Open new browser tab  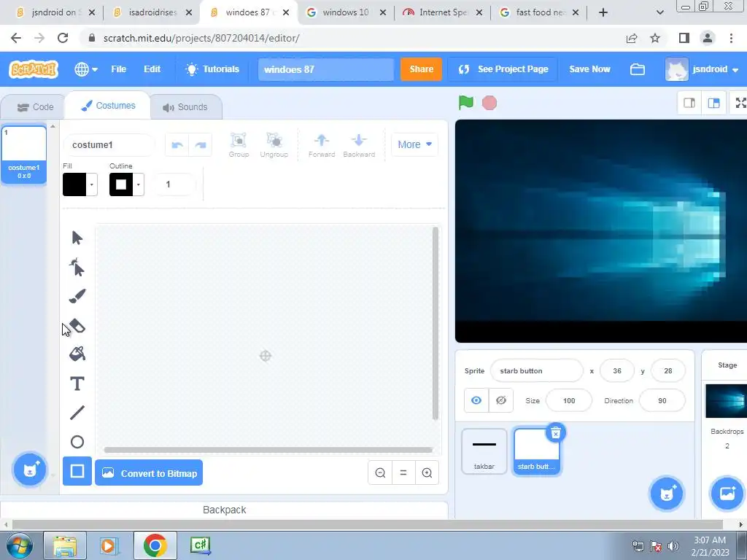(x=603, y=12)
